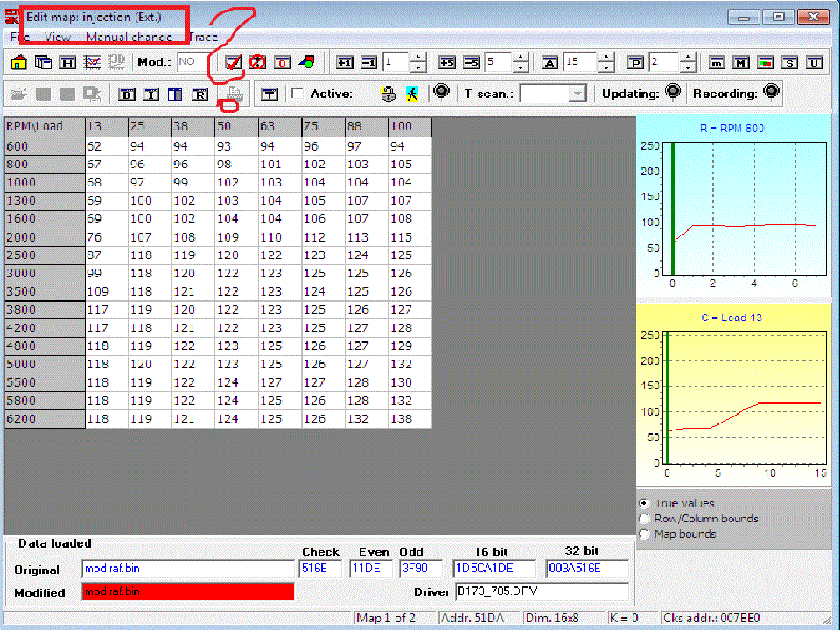Click the Driver file name field
Screen dimensions: 840x630
[x=541, y=591]
